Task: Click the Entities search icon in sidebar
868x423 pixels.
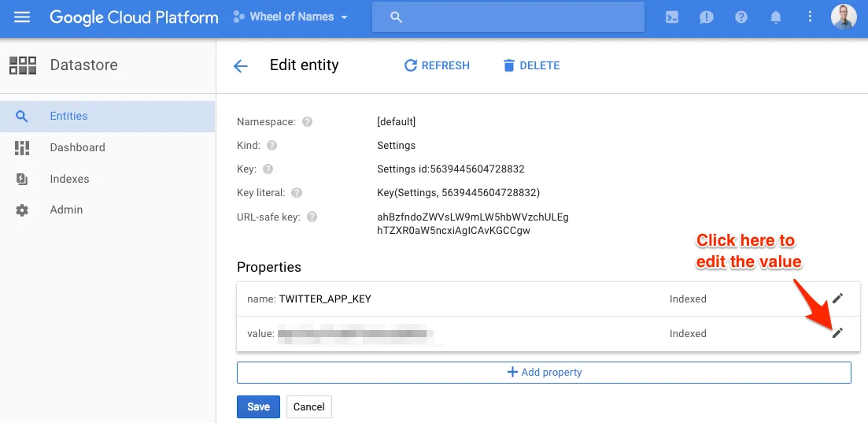Action: 21,116
